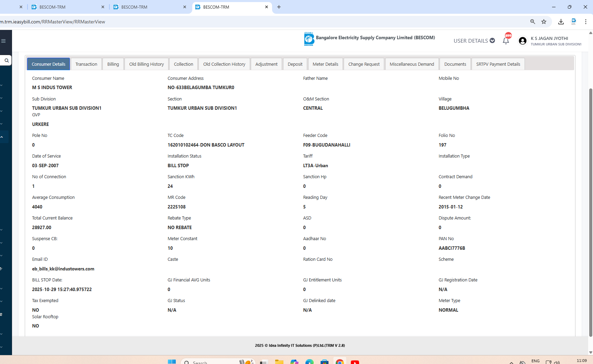Open YouTube from the taskbar

click(355, 362)
